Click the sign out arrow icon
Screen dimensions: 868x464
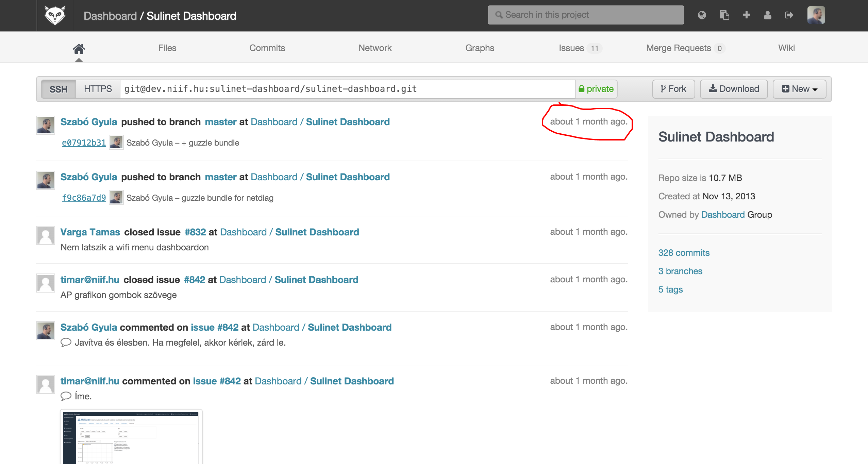click(x=789, y=15)
